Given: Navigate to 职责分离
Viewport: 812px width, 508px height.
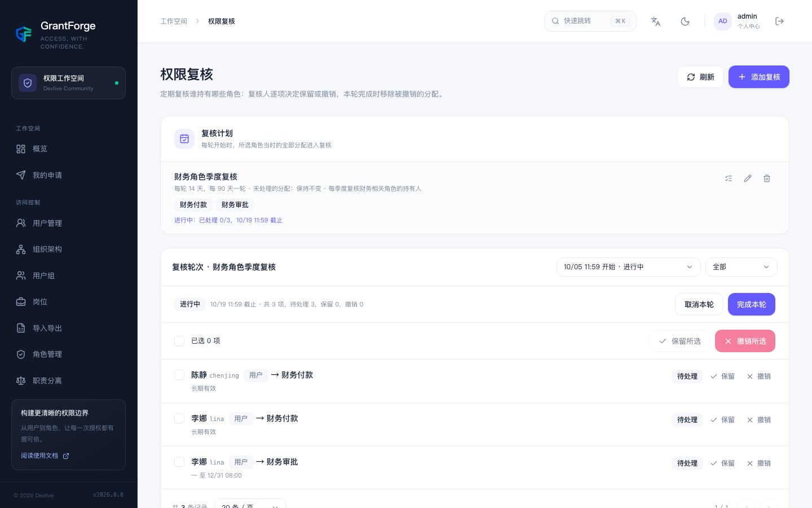Looking at the screenshot, I should pyautogui.click(x=68, y=380).
